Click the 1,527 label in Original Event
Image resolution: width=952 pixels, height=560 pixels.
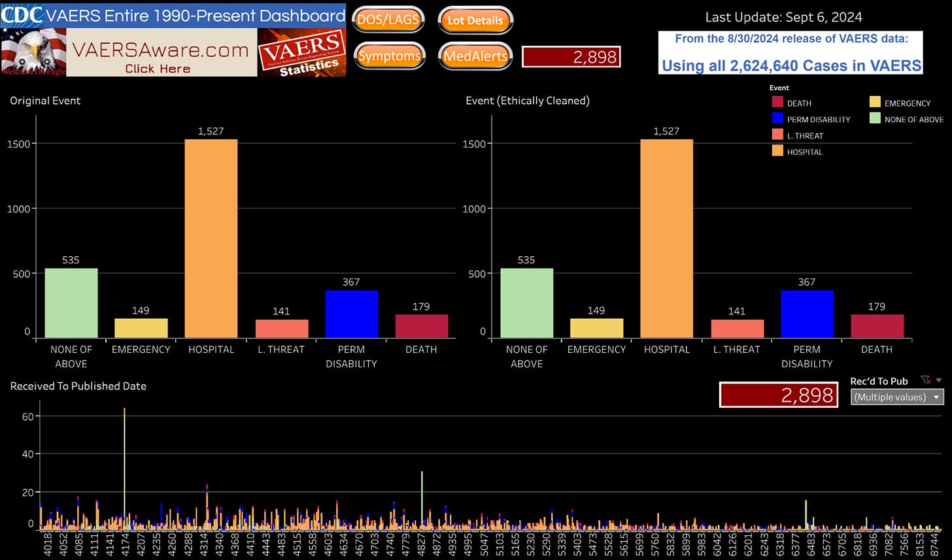pos(211,131)
